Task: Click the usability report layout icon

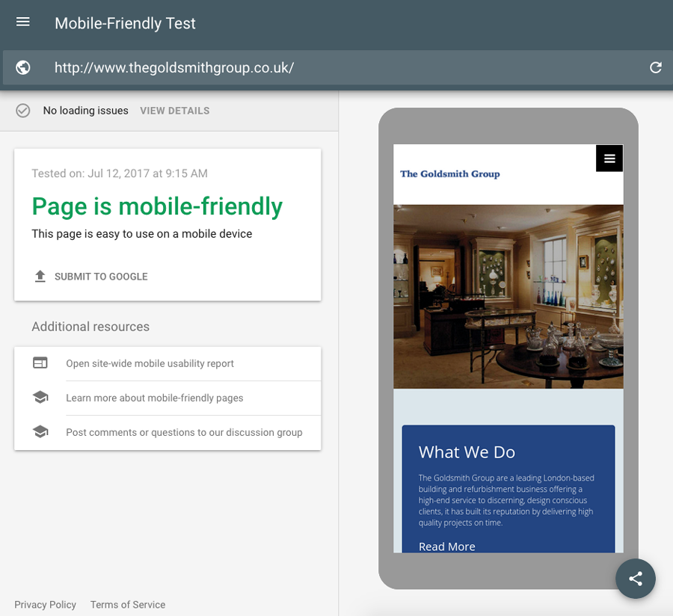Action: point(40,363)
